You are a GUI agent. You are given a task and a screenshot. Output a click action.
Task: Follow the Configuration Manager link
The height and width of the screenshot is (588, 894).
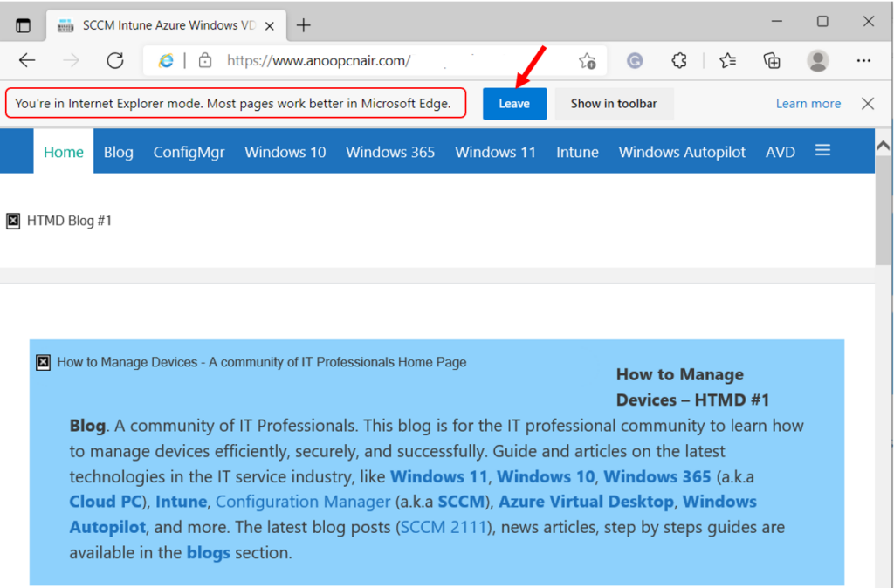tap(303, 502)
